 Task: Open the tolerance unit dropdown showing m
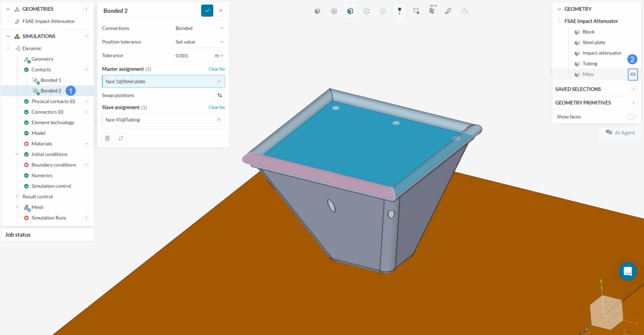pyautogui.click(x=219, y=56)
